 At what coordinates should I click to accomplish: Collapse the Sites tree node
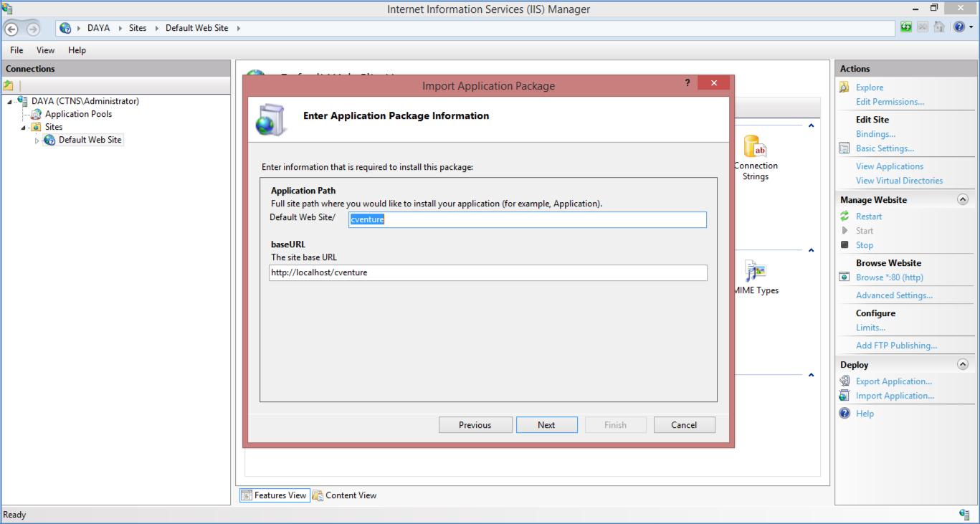pos(24,127)
